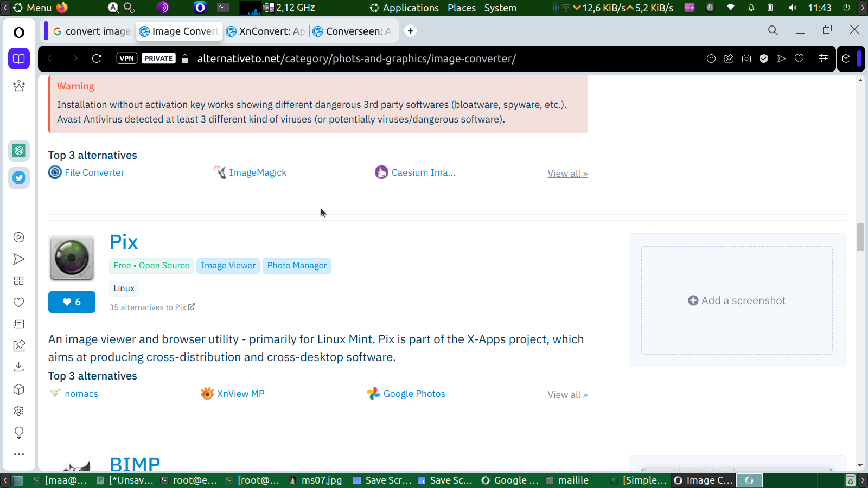Click the Photo Manager tag
Screen dimensions: 868x488
point(297,266)
